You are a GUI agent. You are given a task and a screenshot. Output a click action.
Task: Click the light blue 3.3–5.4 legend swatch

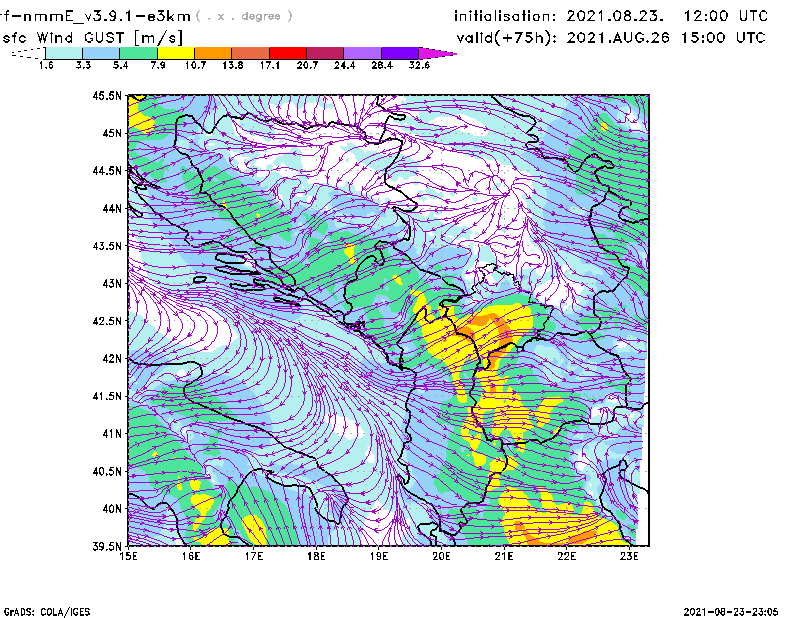[x=101, y=53]
